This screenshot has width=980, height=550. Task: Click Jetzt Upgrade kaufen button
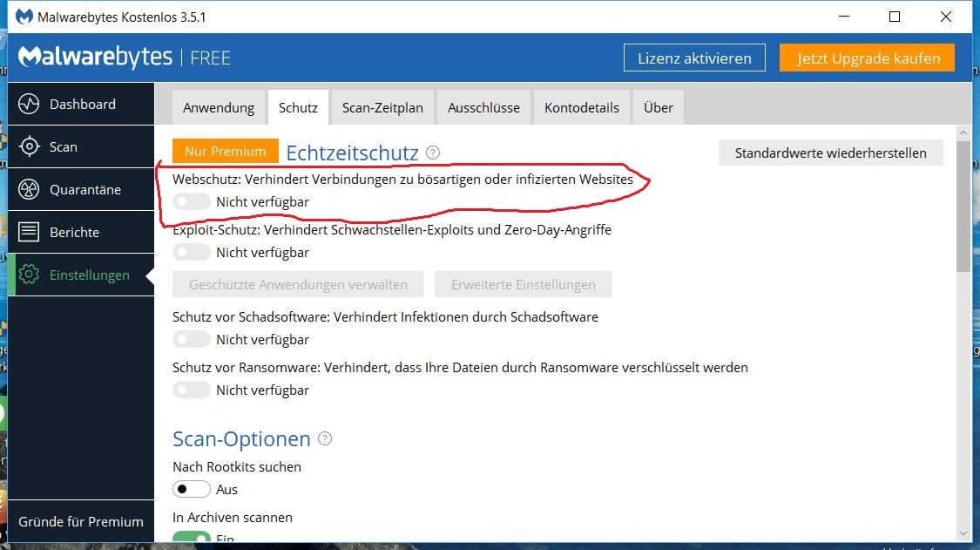pyautogui.click(x=867, y=58)
